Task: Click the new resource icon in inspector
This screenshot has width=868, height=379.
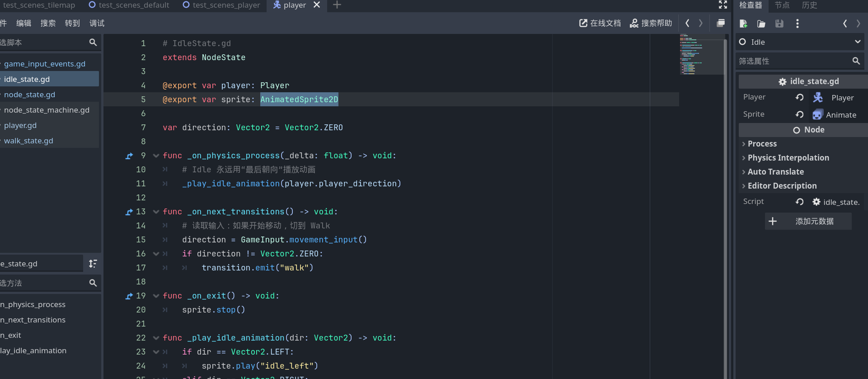Action: 743,24
